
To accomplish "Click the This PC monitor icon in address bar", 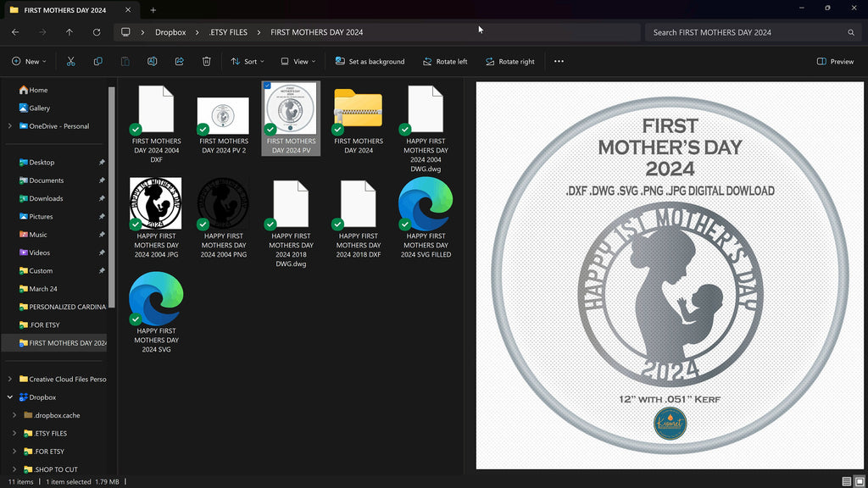I will pos(125,32).
